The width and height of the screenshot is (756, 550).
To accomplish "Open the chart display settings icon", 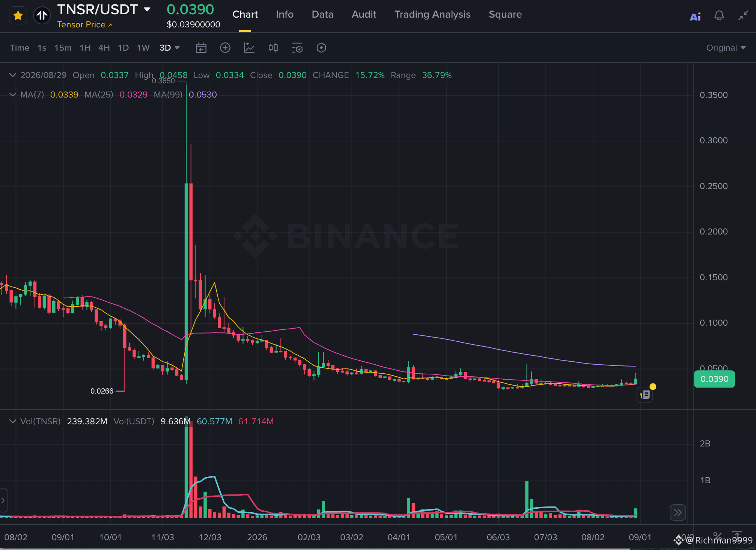I will point(297,48).
